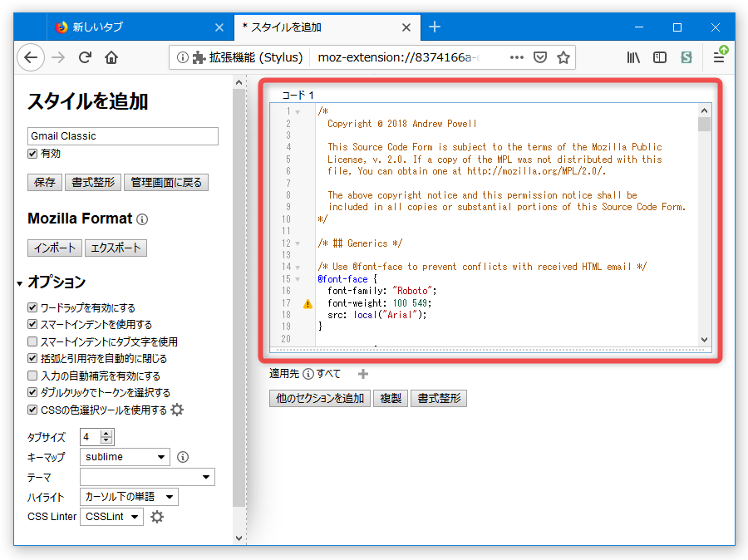Viewport: 748px width, 560px height.
Task: Fold the code comment at line 1
Action: pyautogui.click(x=298, y=112)
